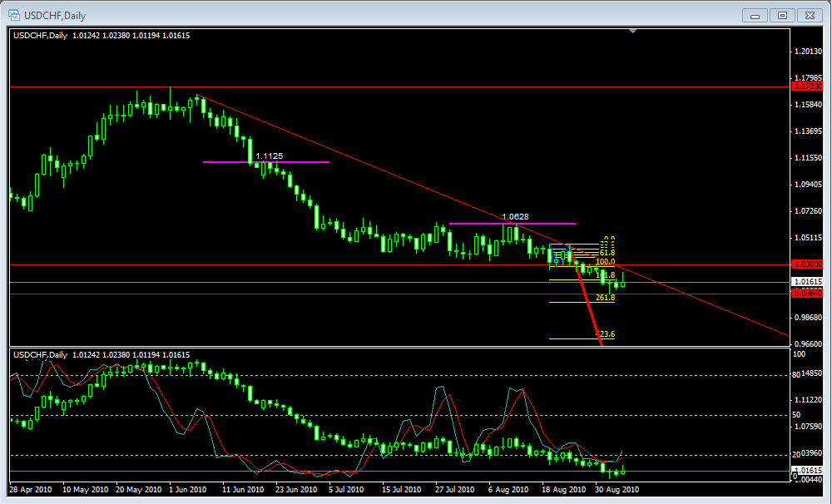Click the Fibonacci 61.8 level label
The height and width of the screenshot is (504, 832).
click(607, 252)
